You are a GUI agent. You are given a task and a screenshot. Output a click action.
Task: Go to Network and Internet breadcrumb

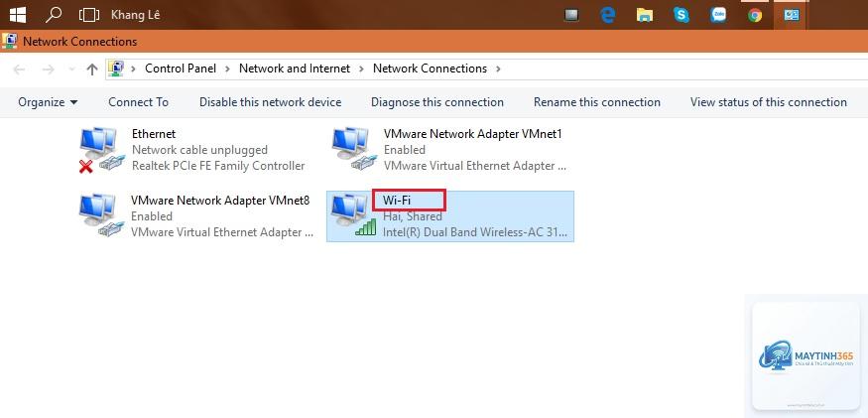[x=295, y=69]
